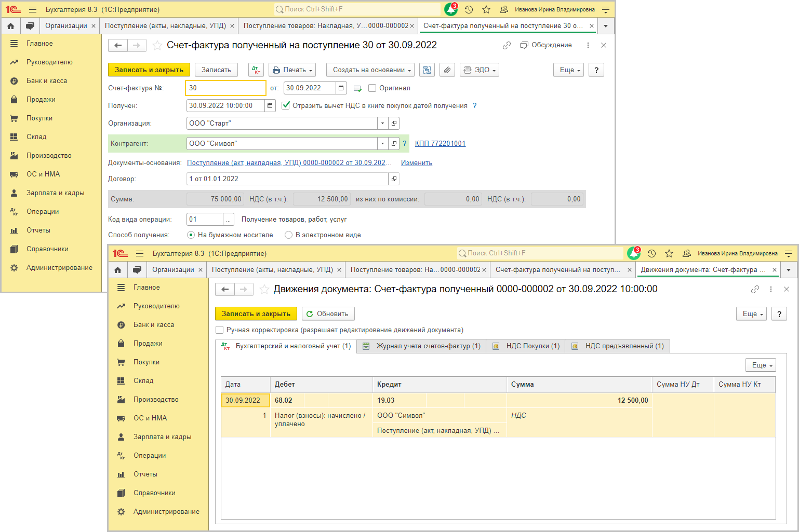
Task: Click Записать и закрыть in invoice form
Action: 149,70
